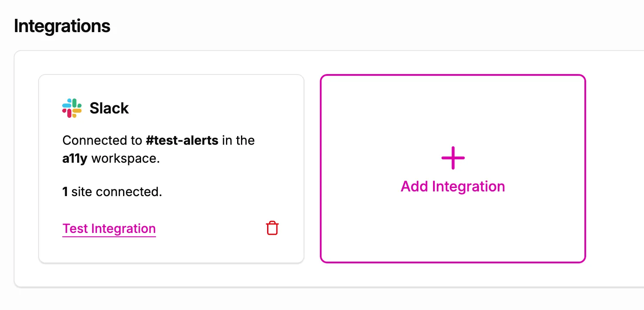Click the 1 site connected text
This screenshot has height=310, width=644.
point(112,191)
